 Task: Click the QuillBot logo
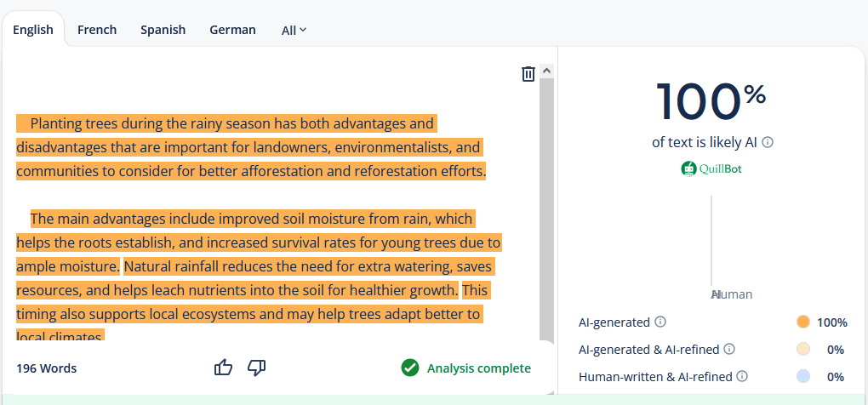[711, 168]
